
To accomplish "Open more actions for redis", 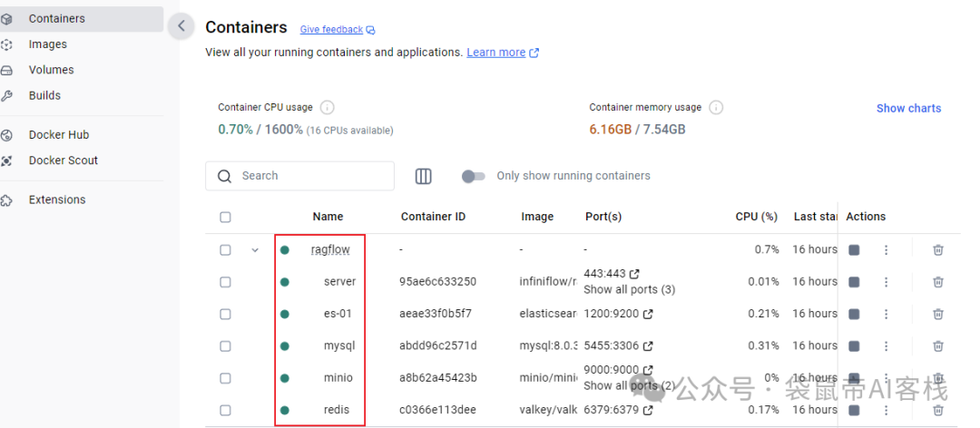I will [x=886, y=410].
